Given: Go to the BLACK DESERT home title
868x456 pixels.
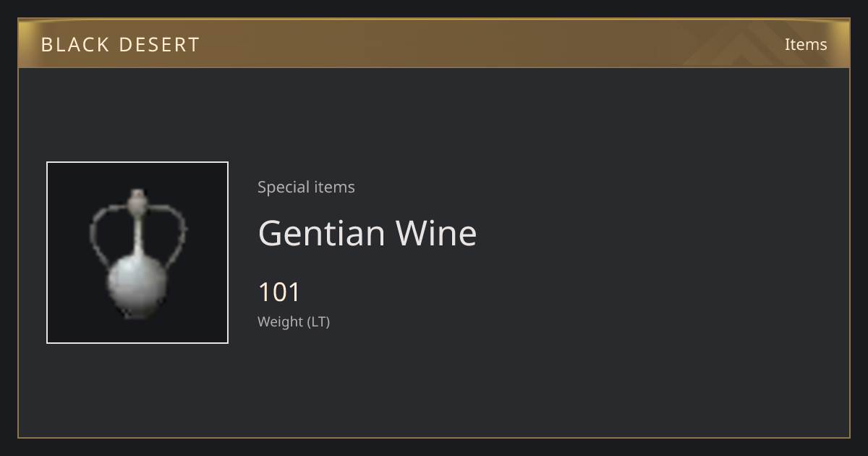Looking at the screenshot, I should coord(120,45).
